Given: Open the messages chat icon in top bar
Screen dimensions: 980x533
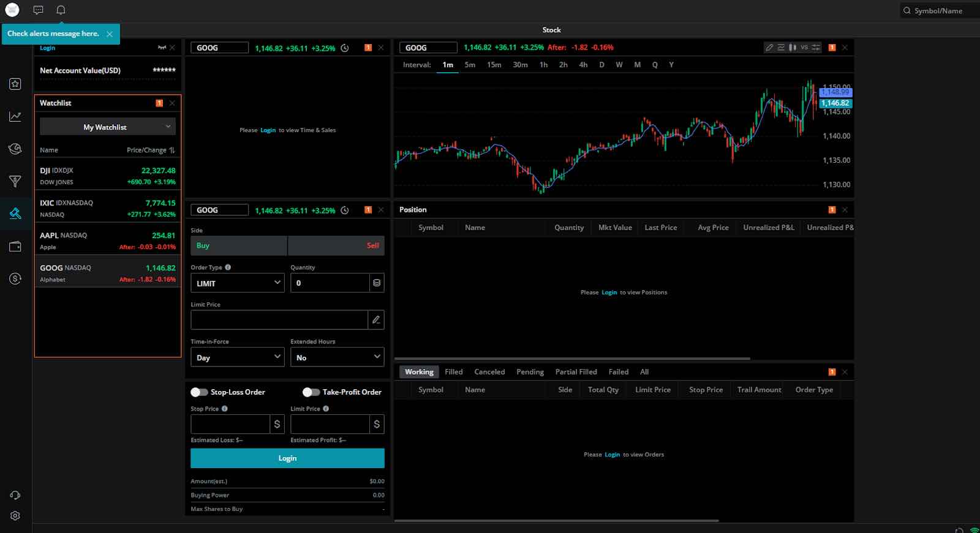Looking at the screenshot, I should click(x=38, y=10).
